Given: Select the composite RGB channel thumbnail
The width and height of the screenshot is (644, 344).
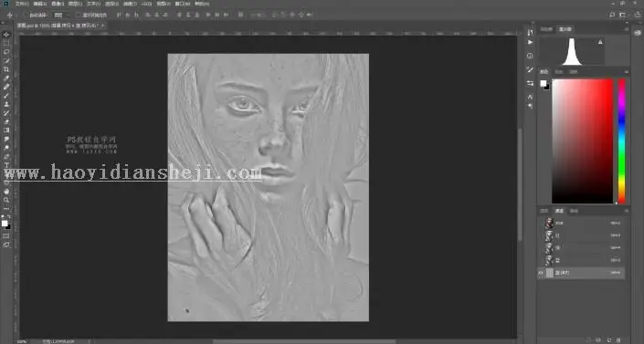Looking at the screenshot, I should coord(549,224).
